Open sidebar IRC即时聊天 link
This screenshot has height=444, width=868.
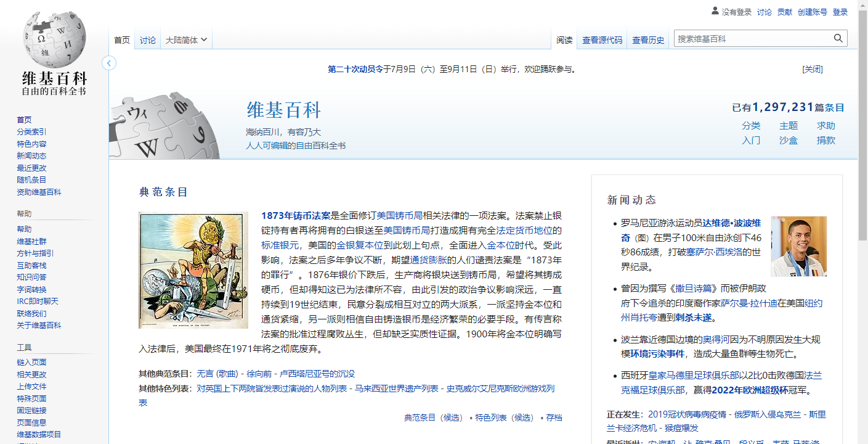coord(38,301)
